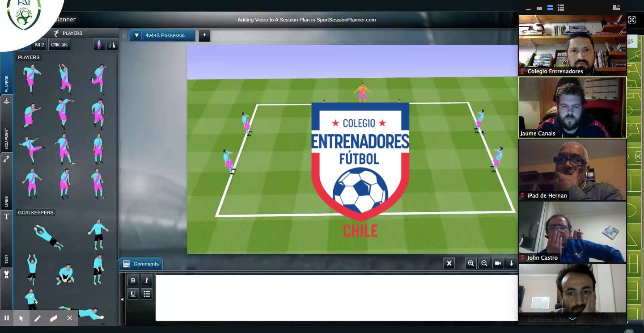
Task: Click the running player icon in PLAYERS header
Action: pos(56,33)
